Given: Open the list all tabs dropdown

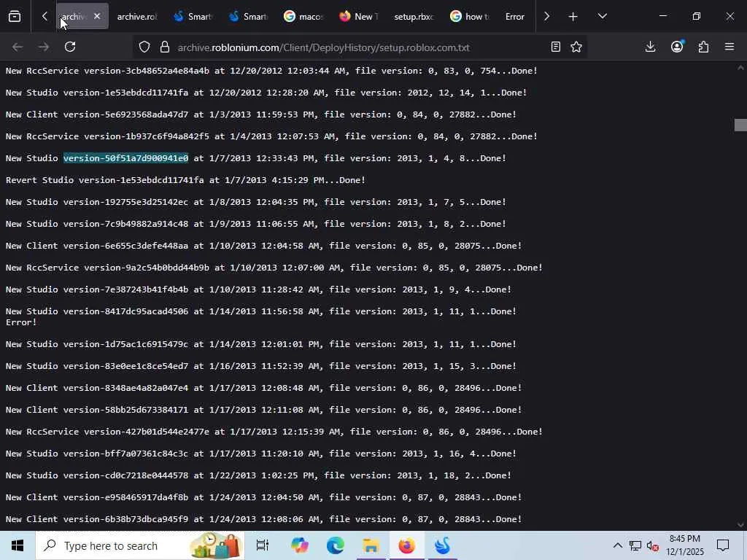Looking at the screenshot, I should pyautogui.click(x=602, y=17).
